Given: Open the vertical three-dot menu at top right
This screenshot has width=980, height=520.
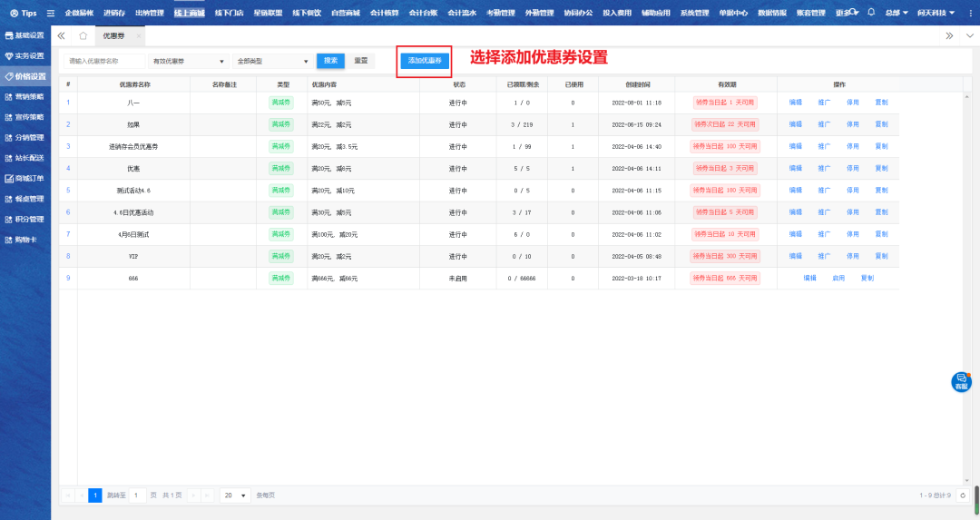Looking at the screenshot, I should tap(968, 35).
